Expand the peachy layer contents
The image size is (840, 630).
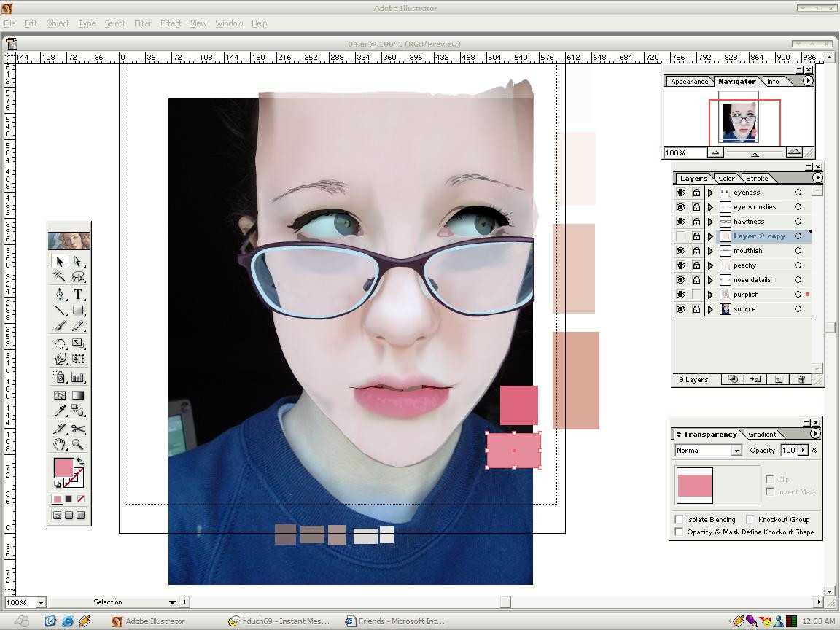click(x=710, y=265)
